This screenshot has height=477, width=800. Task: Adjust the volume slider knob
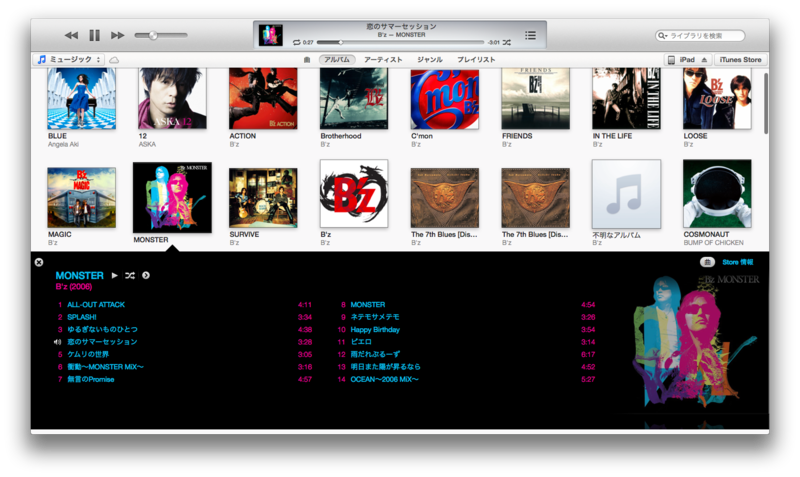(153, 35)
